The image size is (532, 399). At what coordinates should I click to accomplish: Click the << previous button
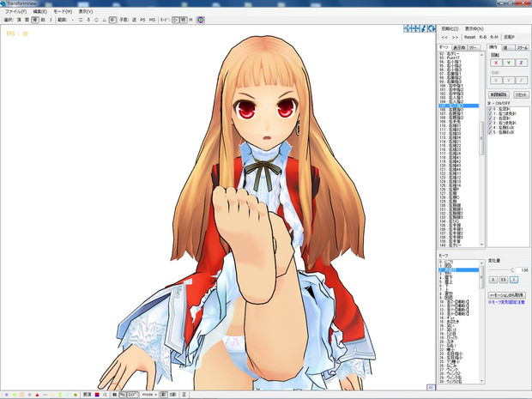coord(444,37)
